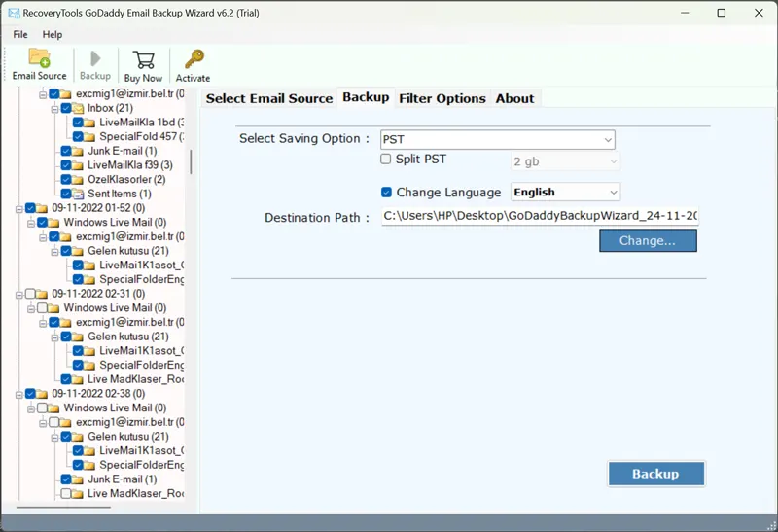Enable the Split PST checkbox
Screen dimensions: 778x532
(x=386, y=160)
